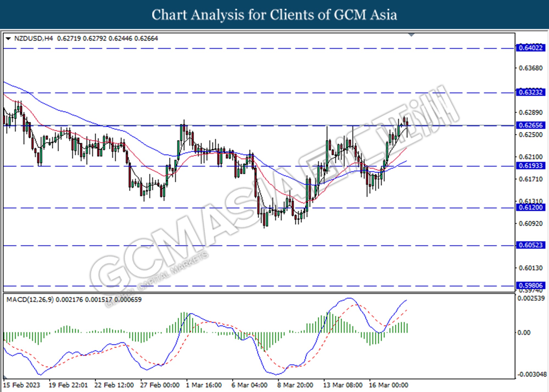The image size is (549, 392).
Task: Click the 15 Feb 2023 date label
Action: [x=21, y=385]
